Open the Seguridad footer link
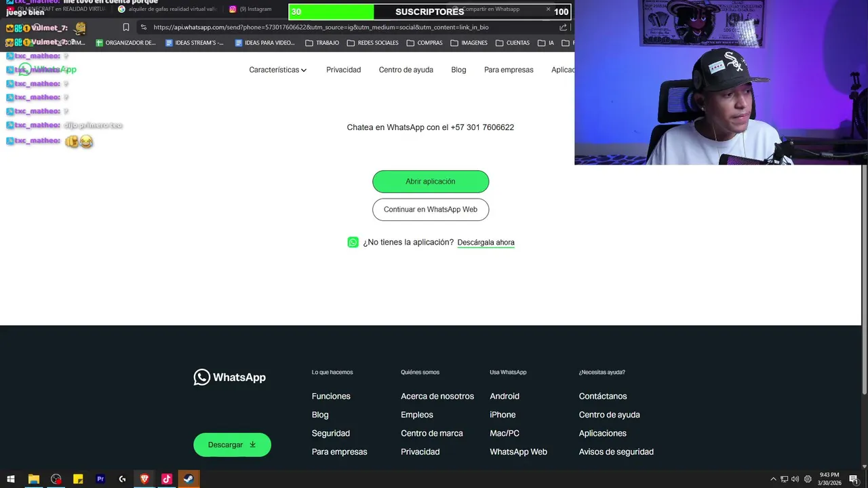The image size is (868, 488). click(x=331, y=433)
